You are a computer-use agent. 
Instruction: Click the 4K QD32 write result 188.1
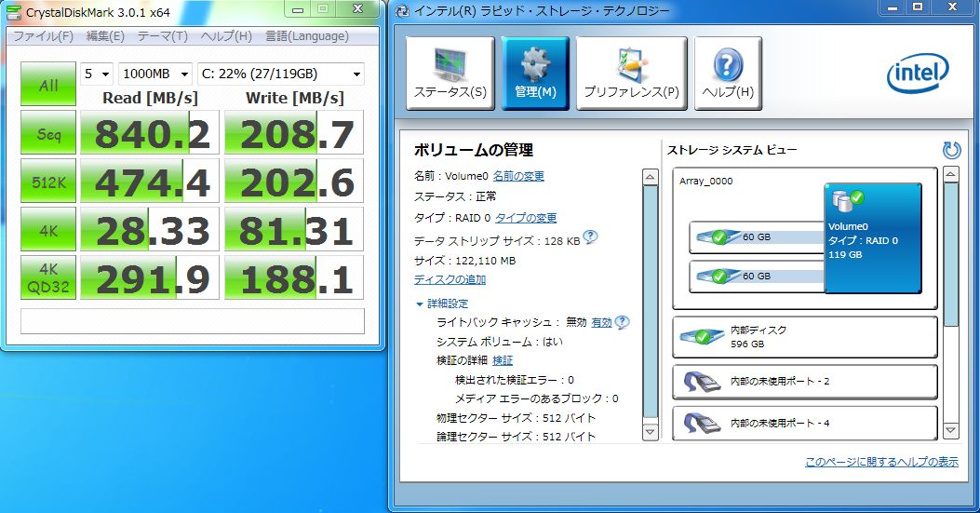(294, 277)
